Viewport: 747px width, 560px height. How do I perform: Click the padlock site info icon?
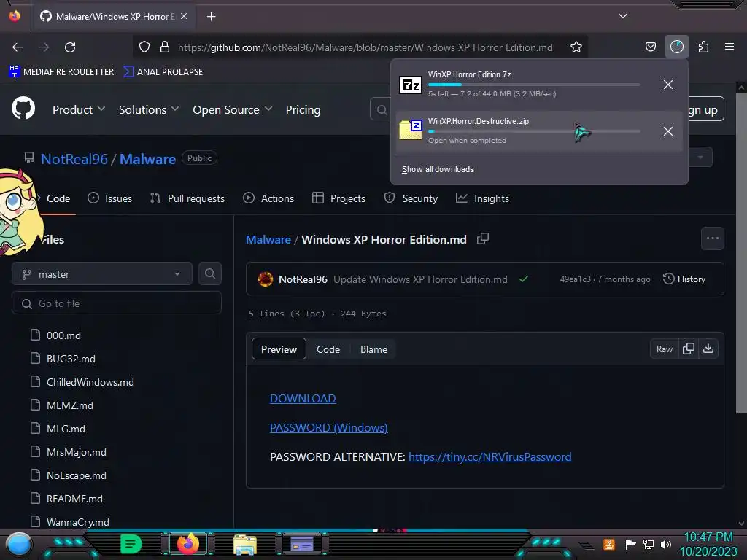tap(165, 47)
